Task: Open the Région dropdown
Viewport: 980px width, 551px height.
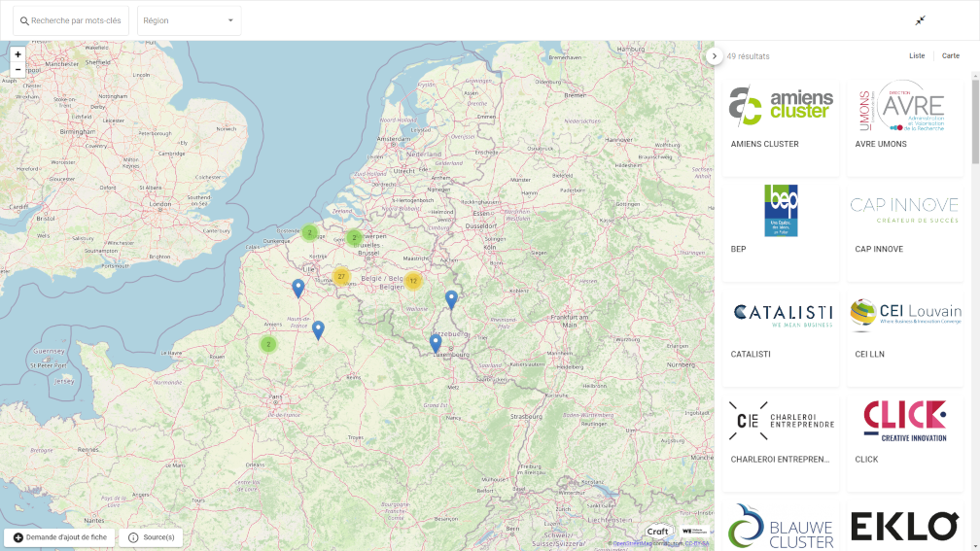Action: 189,20
